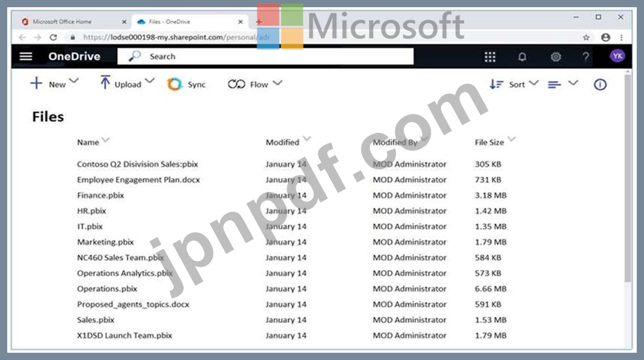Open Employee Engagement Plan.docx

(139, 180)
